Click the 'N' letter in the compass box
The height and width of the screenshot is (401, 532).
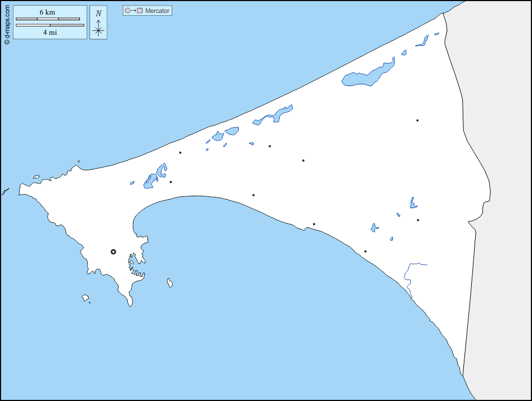click(x=99, y=13)
